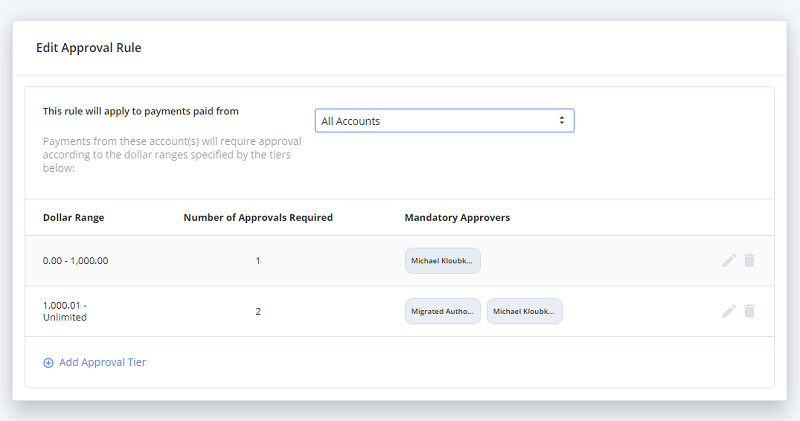800x421 pixels.
Task: Click the plus circle icon beside Add Approval Tier
Action: [48, 363]
